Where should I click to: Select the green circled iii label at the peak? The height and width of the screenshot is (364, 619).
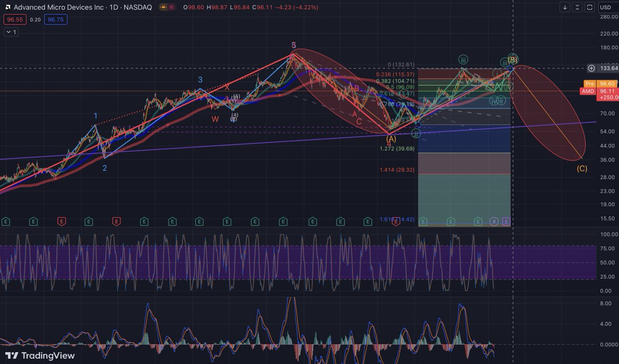click(x=463, y=59)
